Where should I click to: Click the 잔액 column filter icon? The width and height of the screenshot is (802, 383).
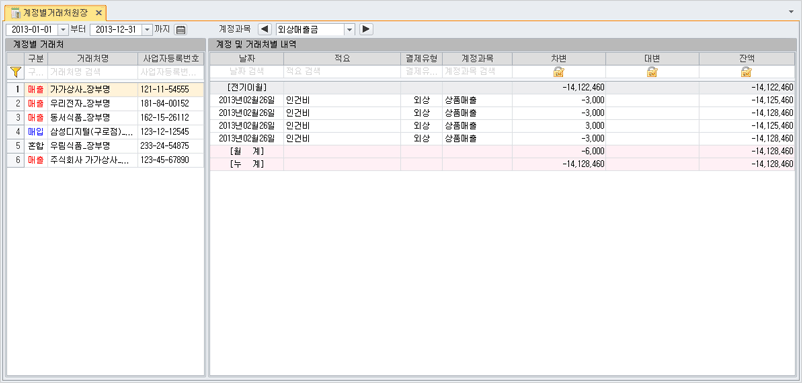747,72
